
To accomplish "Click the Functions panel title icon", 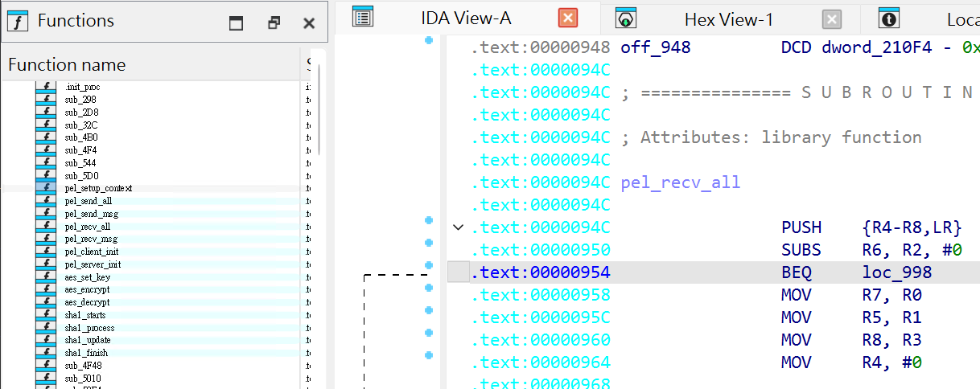I will [x=18, y=21].
